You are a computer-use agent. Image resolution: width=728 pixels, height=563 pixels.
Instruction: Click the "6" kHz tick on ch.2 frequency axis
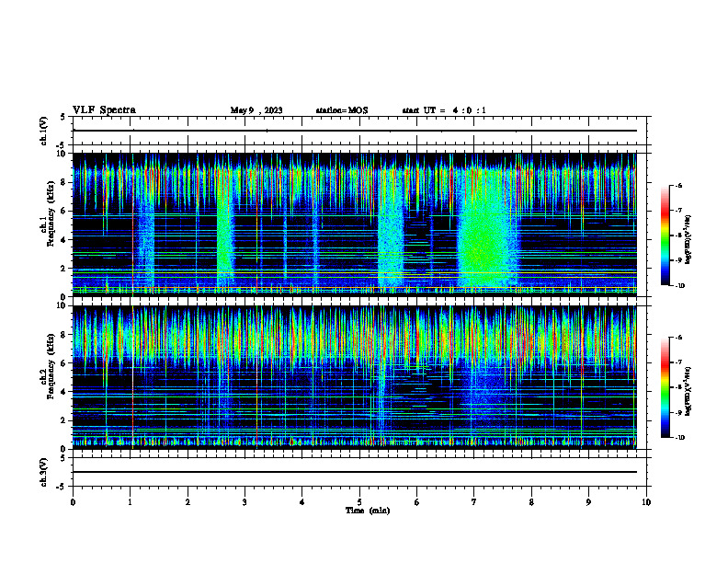click(x=64, y=363)
